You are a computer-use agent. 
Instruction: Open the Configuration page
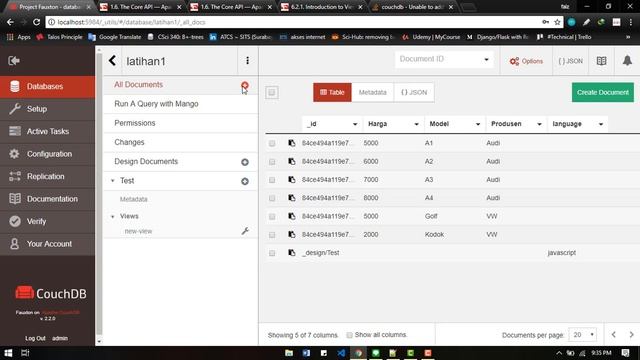(47, 154)
